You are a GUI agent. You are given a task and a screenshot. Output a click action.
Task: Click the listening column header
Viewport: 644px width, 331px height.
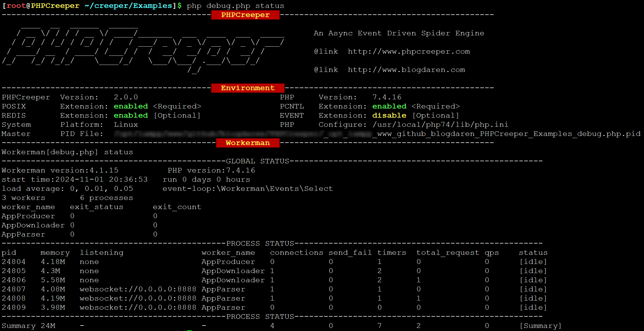pyautogui.click(x=102, y=253)
